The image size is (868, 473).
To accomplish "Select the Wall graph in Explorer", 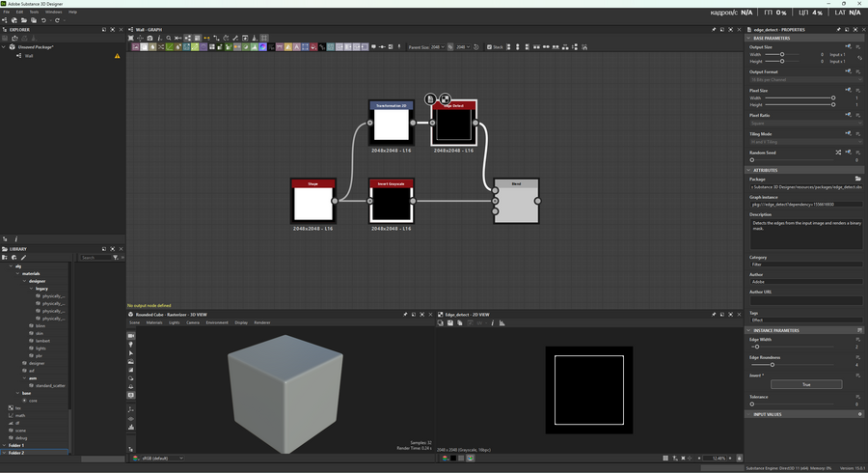I will coord(29,56).
